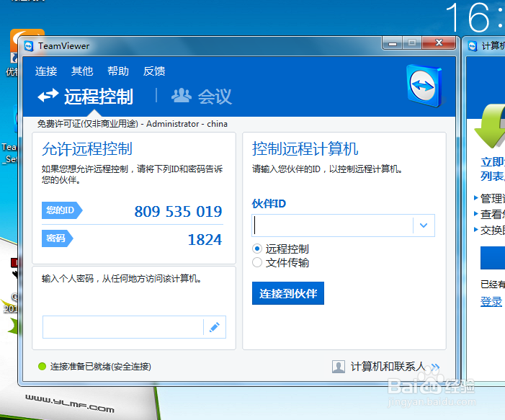Screen dimensions: 505x420
Task: Open the 其他 menu
Action: (82, 71)
